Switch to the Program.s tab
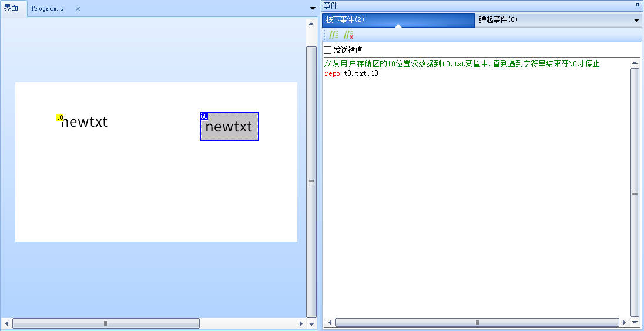 pyautogui.click(x=48, y=9)
